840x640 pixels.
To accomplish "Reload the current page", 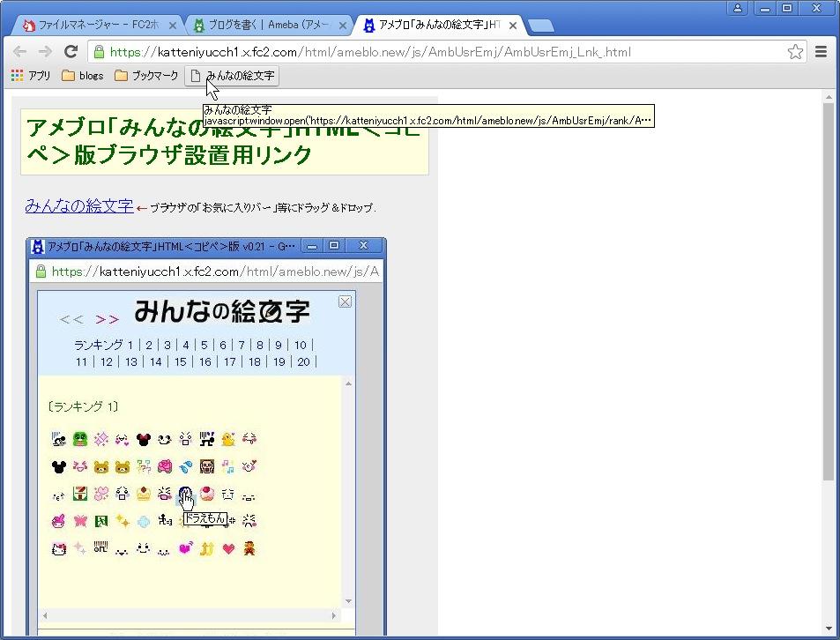I will (71, 51).
